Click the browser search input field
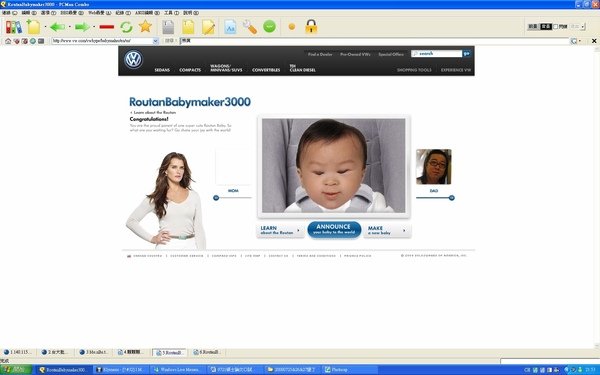Image resolution: width=600 pixels, height=375 pixels. (375, 41)
